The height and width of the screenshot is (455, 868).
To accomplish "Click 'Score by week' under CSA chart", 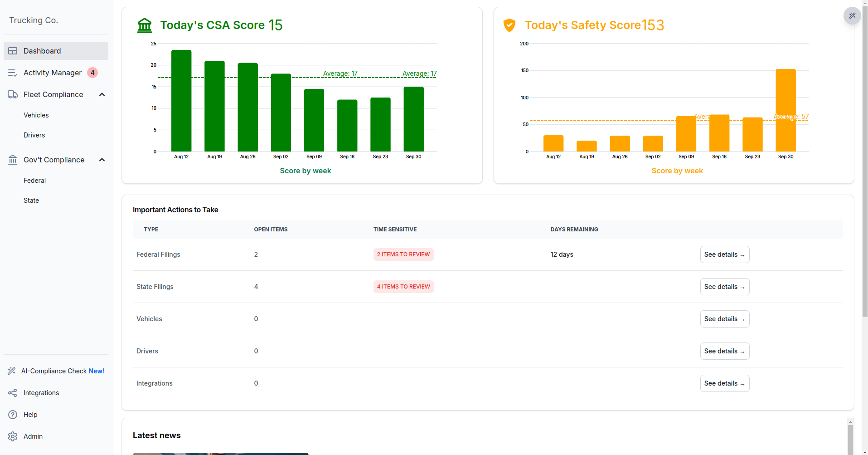I will pyautogui.click(x=305, y=171).
